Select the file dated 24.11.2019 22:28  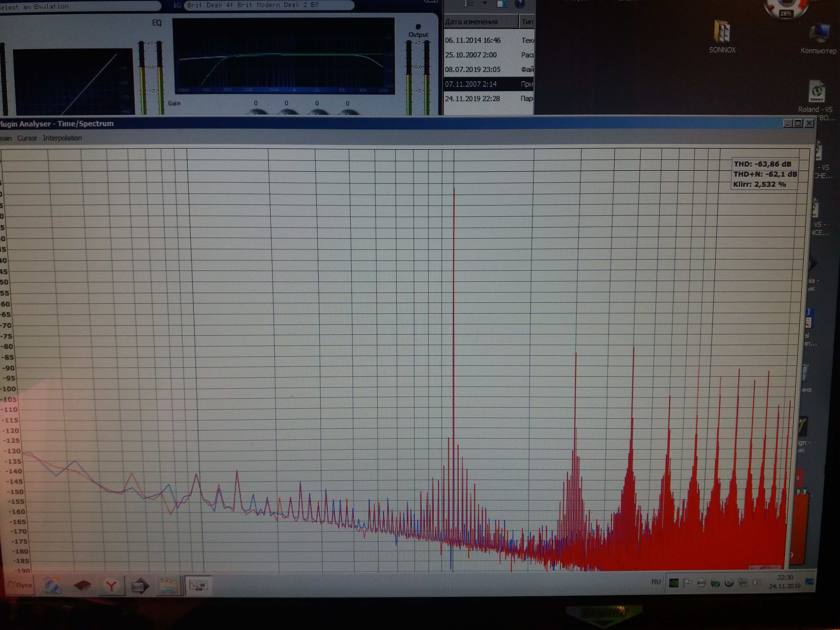click(x=472, y=99)
